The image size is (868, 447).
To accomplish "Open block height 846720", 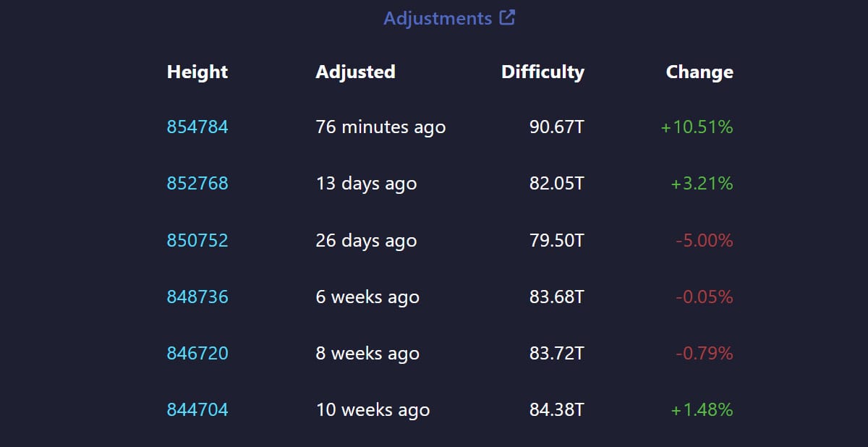I will 197,353.
